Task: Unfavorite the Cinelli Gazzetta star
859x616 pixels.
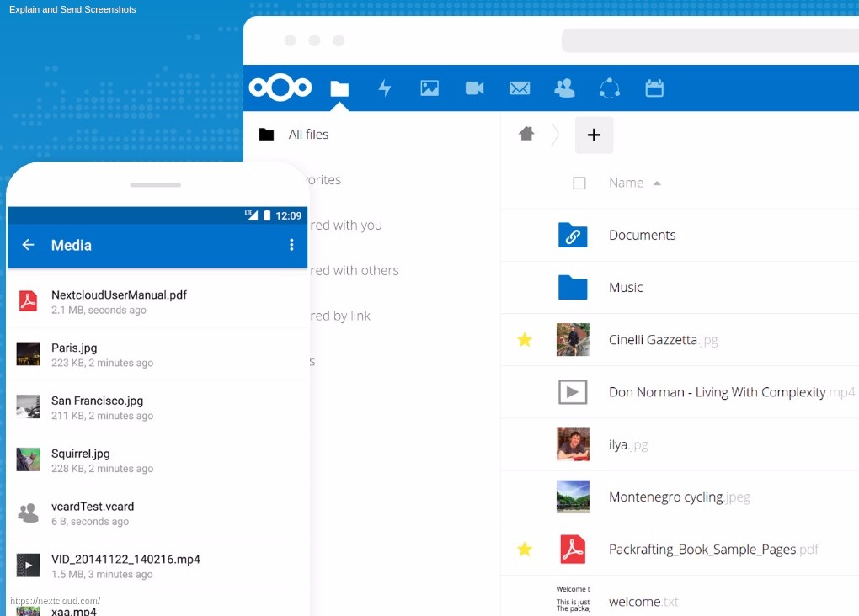Action: (x=525, y=340)
